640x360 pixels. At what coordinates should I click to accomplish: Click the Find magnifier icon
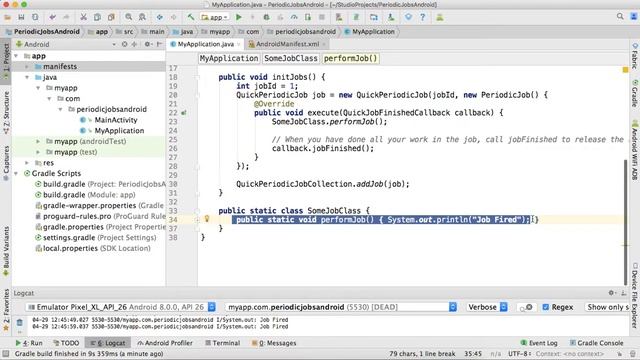[x=129, y=17]
